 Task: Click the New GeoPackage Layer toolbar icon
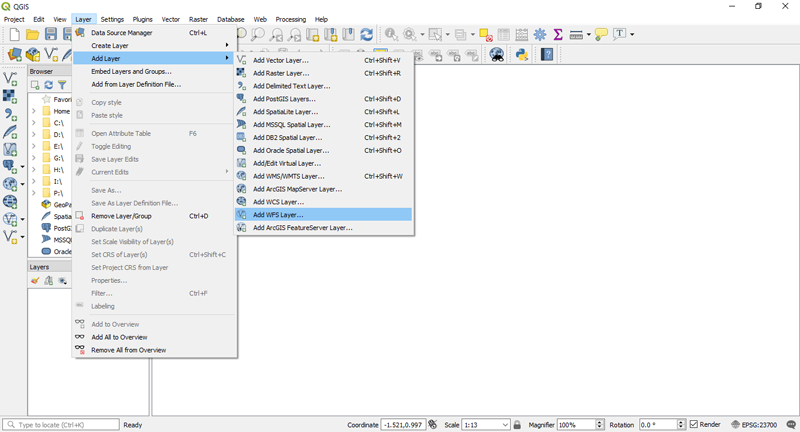click(x=33, y=54)
